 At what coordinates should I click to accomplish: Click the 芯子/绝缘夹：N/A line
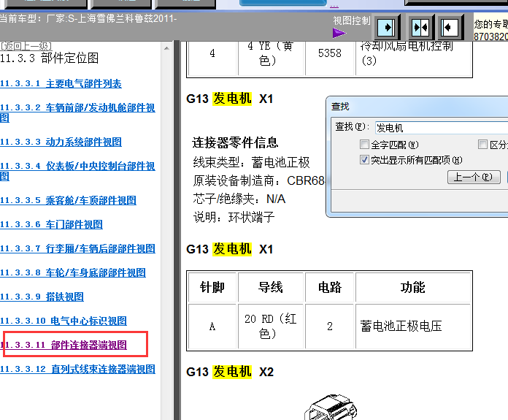[239, 199]
